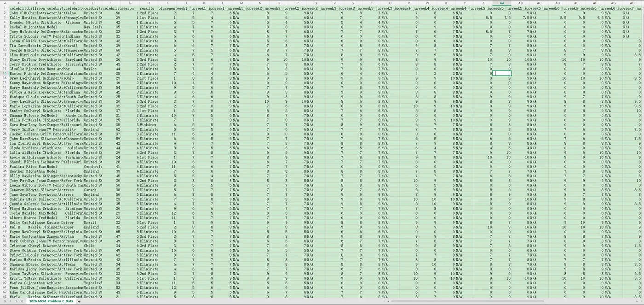This screenshot has width=644, height=305.
Task: Click the 'John O'H' name cell
Action: (x=18, y=13)
